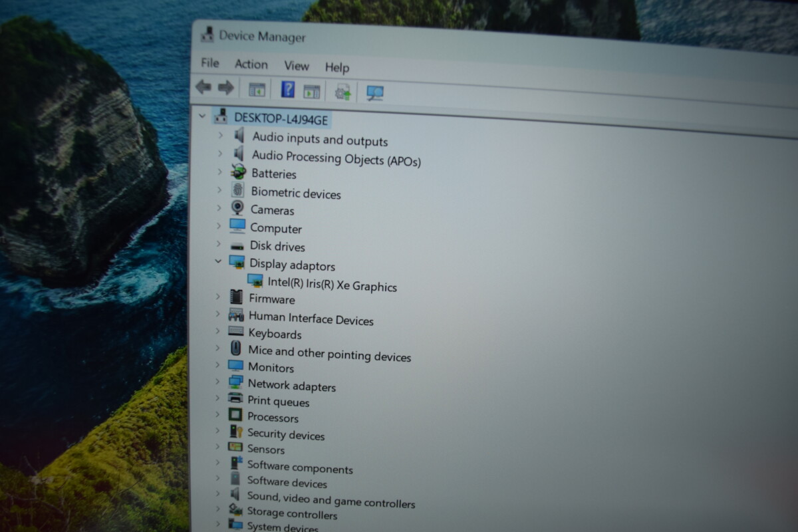Click the Forward arrow toolbar icon

(x=226, y=87)
